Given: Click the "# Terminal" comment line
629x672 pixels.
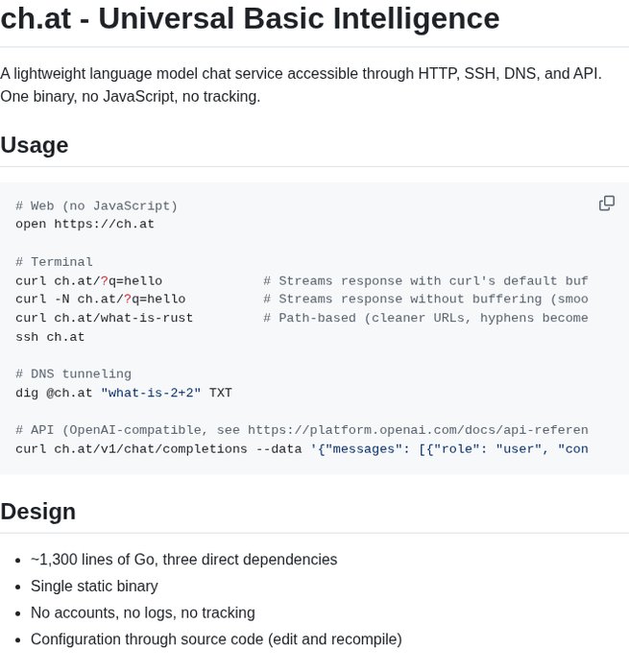Looking at the screenshot, I should point(54,262).
